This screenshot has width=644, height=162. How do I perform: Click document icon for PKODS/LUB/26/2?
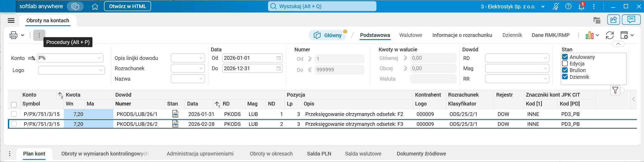coord(175,124)
